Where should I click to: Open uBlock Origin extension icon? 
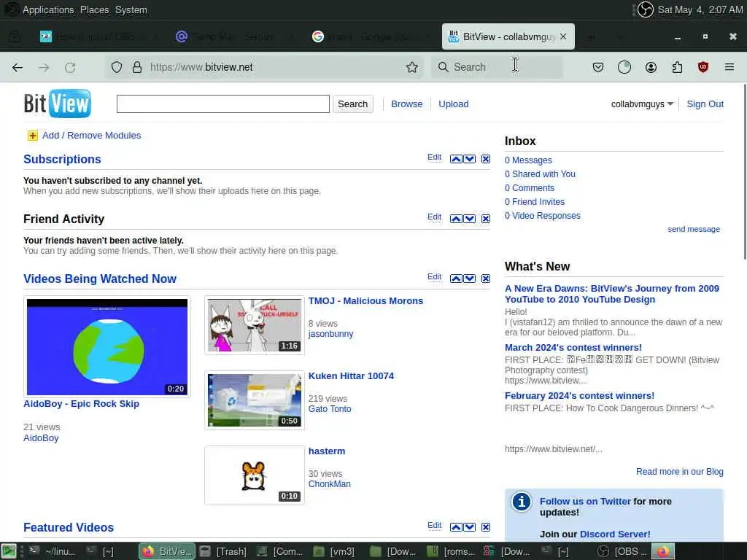[703, 67]
